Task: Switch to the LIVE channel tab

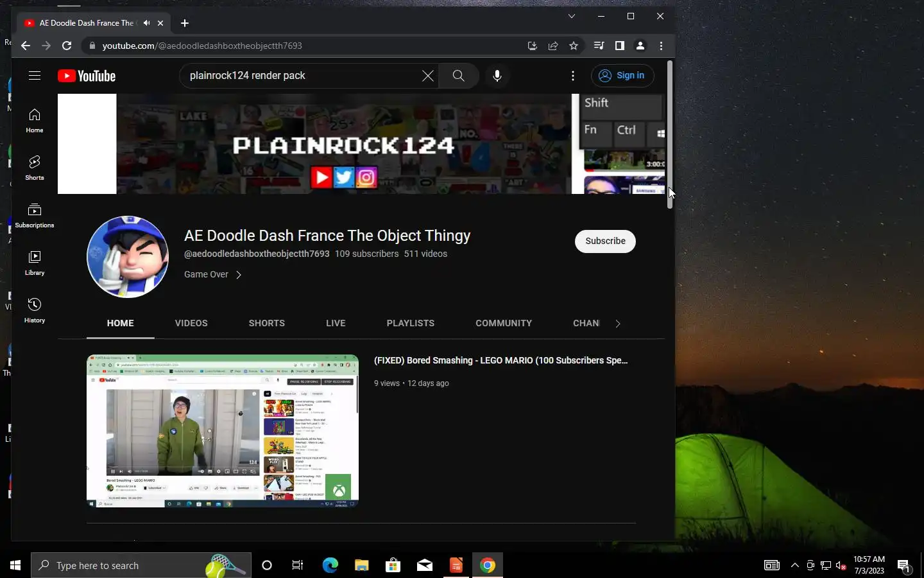Action: pyautogui.click(x=336, y=323)
